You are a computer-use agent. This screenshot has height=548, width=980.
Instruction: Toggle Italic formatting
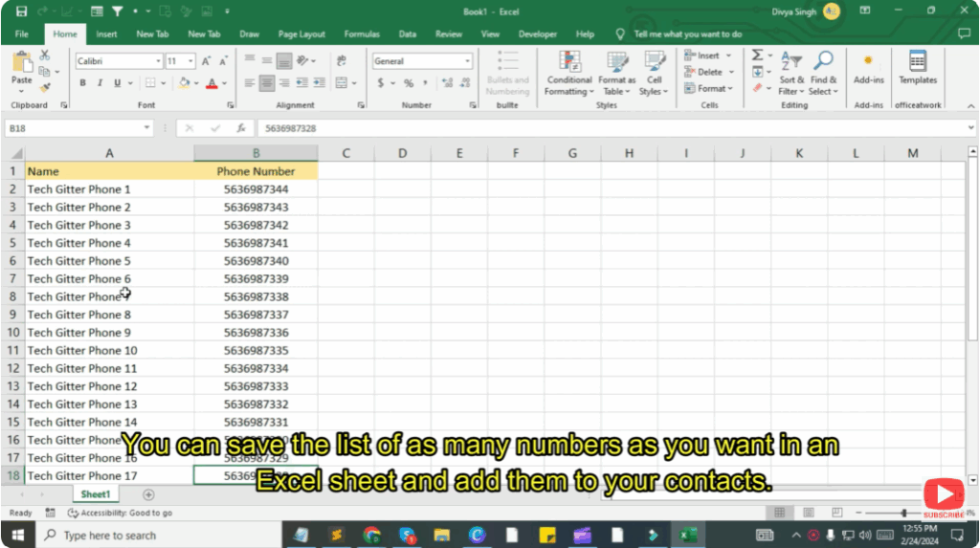(x=100, y=82)
